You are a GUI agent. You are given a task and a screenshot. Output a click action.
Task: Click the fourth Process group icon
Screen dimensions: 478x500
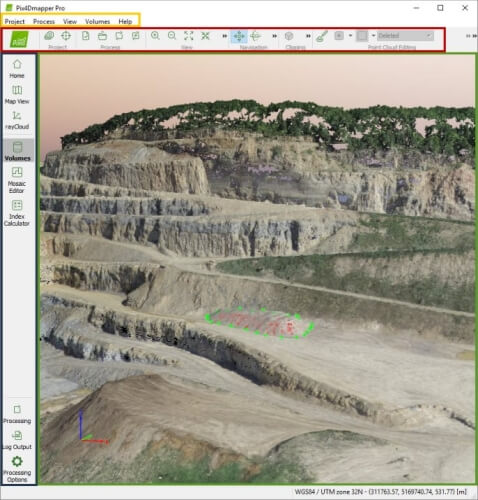point(136,36)
